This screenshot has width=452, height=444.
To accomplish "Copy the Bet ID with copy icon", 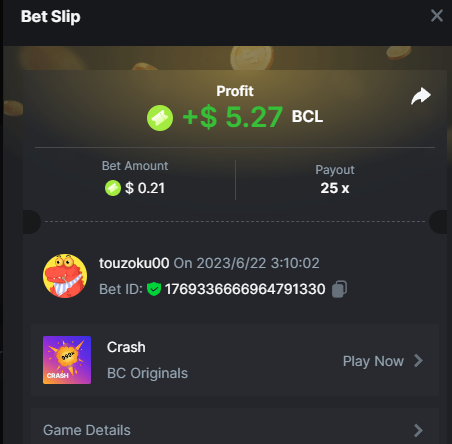I will [339, 289].
